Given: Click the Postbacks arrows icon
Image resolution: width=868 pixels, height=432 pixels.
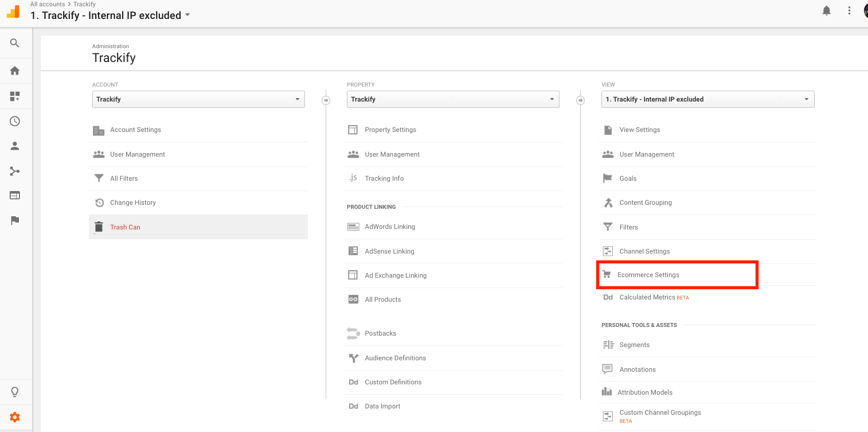Looking at the screenshot, I should tap(353, 333).
